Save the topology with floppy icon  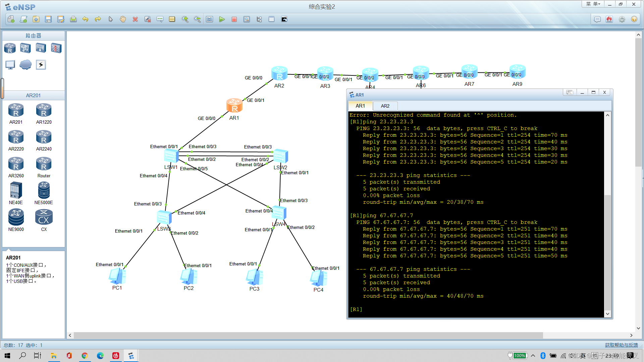[48, 19]
